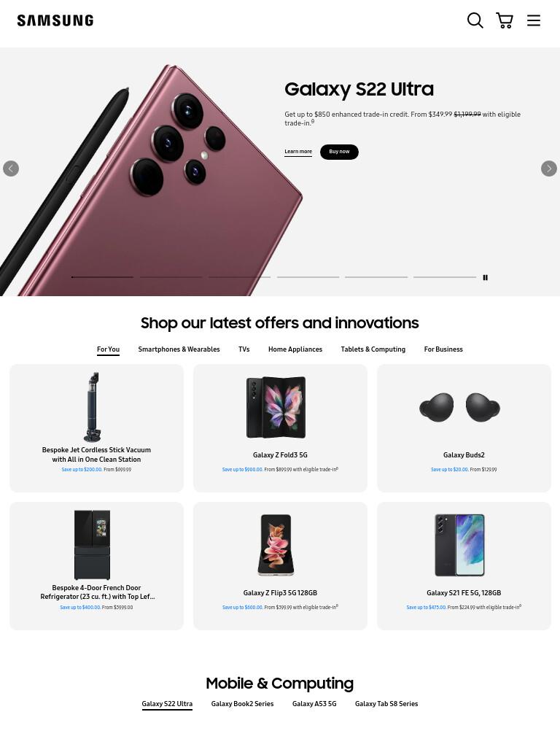Click the Learn more link

[298, 152]
